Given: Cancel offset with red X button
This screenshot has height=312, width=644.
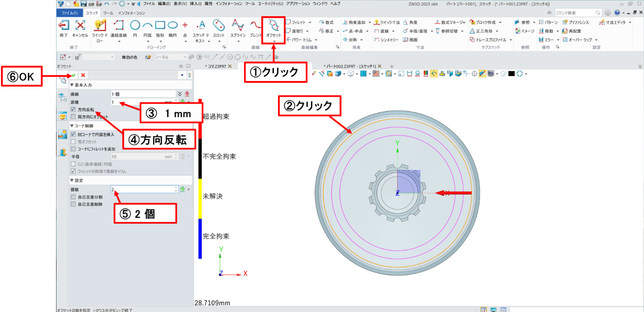Looking at the screenshot, I should pos(83,75).
